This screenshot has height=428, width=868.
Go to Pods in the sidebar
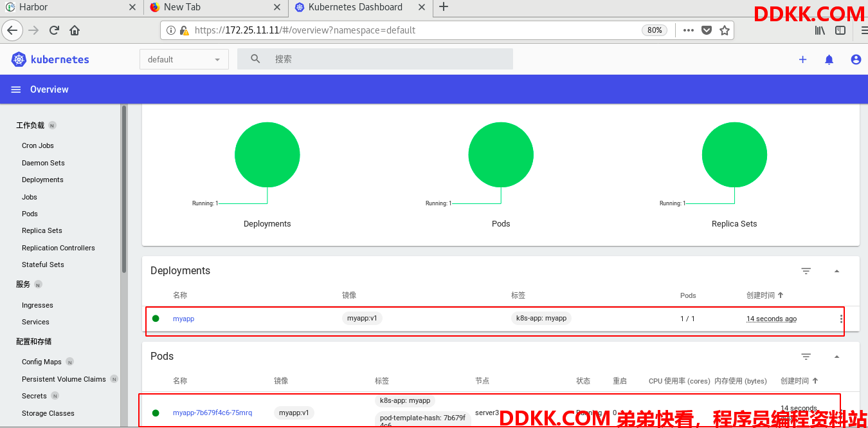point(30,214)
